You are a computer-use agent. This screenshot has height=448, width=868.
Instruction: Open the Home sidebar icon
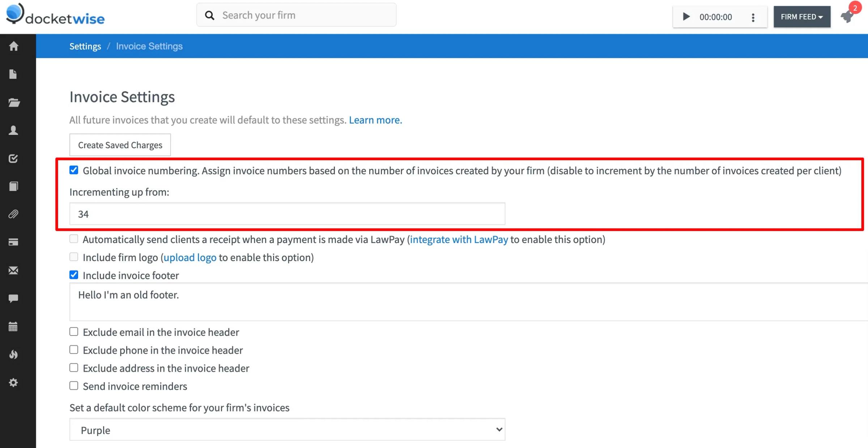click(13, 46)
